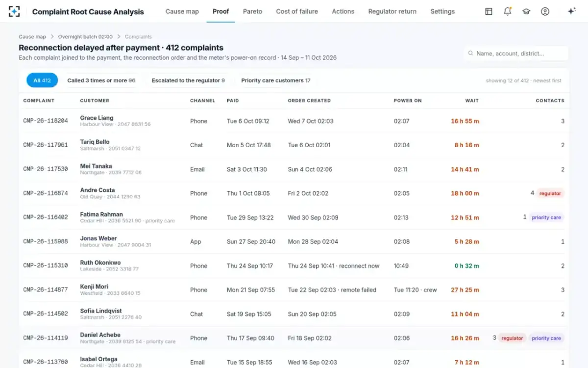Click customer name Grace Liang
The height and width of the screenshot is (368, 588).
[97, 118]
